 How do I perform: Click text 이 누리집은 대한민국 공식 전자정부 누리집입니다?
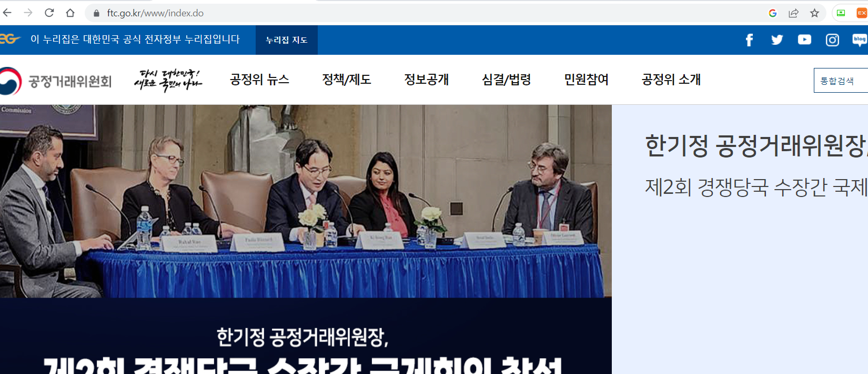[135, 40]
